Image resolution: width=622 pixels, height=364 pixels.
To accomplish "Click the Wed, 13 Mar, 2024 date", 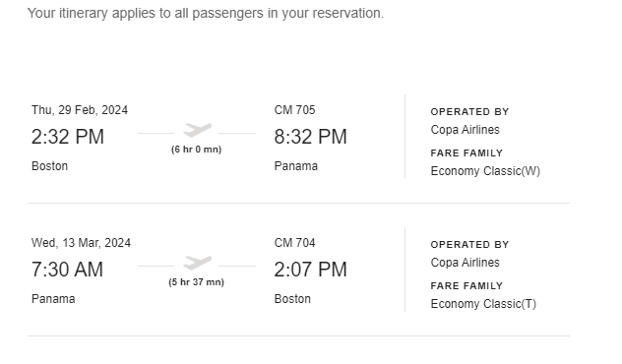I will (82, 243).
